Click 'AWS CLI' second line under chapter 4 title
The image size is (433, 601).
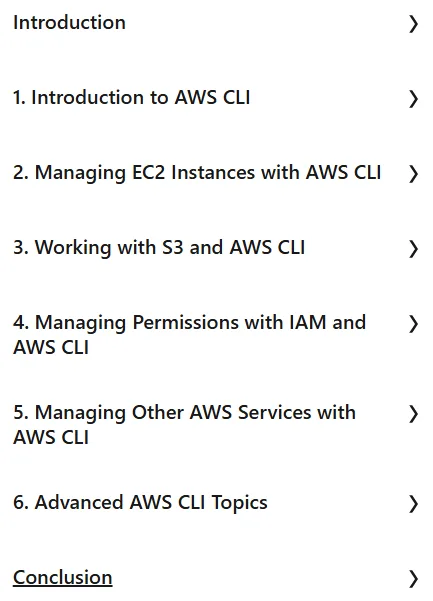pos(51,347)
